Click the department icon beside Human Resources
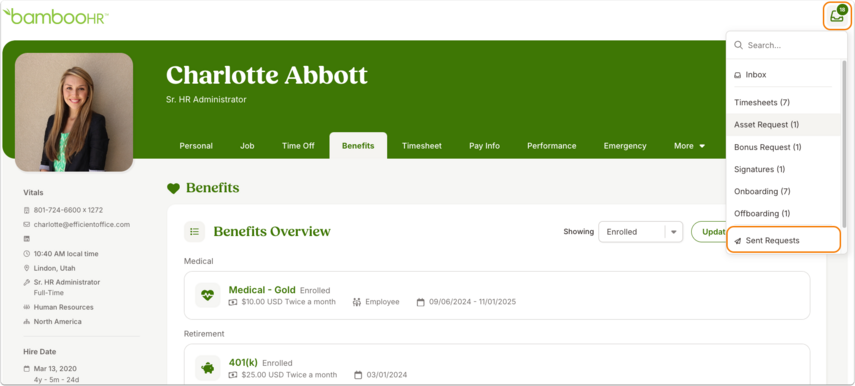The height and width of the screenshot is (386, 855). click(x=26, y=307)
